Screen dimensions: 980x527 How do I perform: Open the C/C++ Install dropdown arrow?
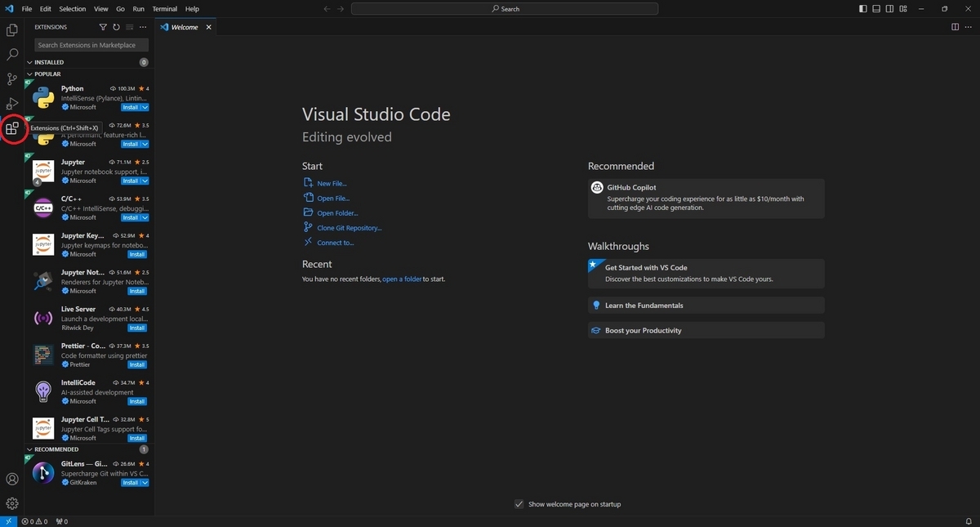[145, 217]
